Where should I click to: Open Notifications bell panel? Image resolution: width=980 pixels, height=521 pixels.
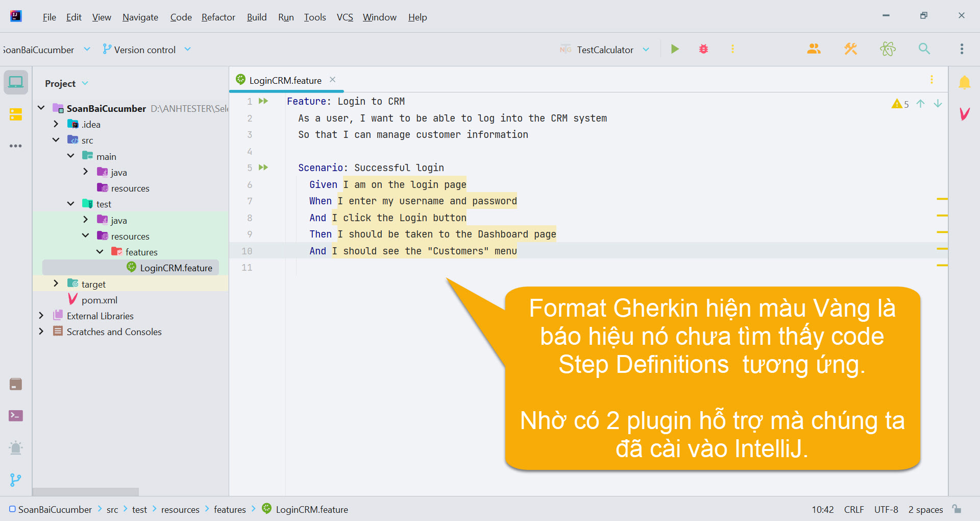pyautogui.click(x=964, y=82)
